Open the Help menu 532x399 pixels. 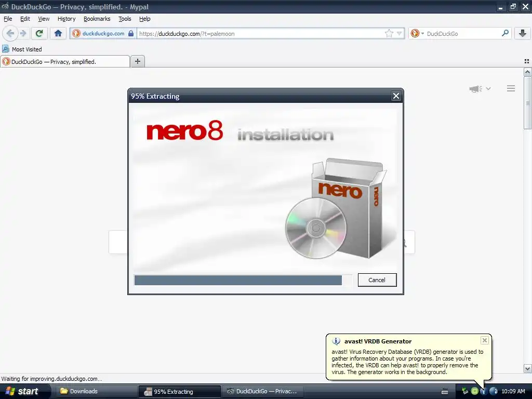144,19
